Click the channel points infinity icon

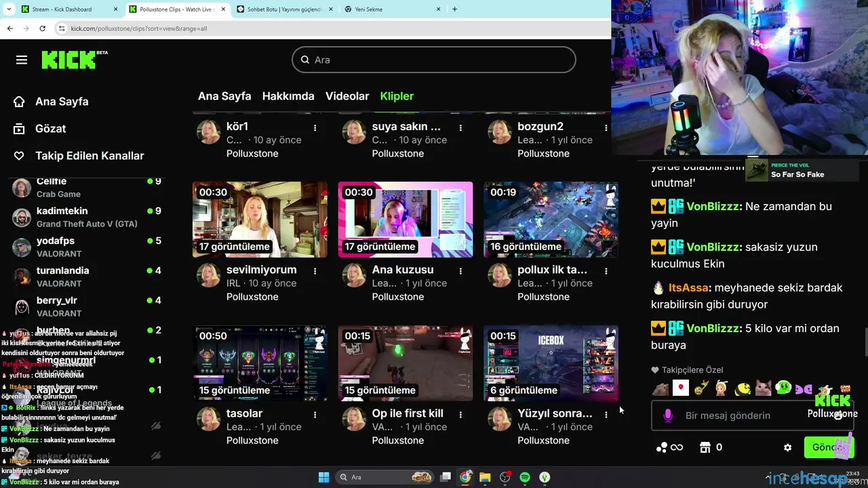[669, 447]
